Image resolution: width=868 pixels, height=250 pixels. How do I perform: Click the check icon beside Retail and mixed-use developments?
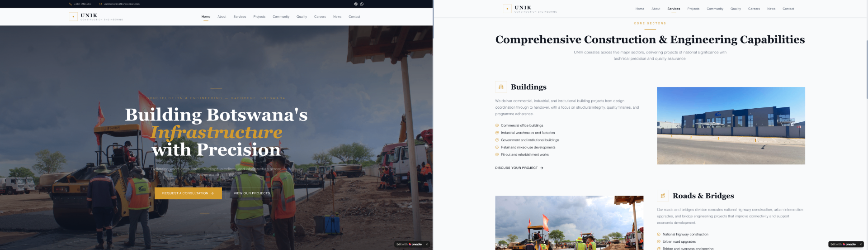pyautogui.click(x=497, y=147)
